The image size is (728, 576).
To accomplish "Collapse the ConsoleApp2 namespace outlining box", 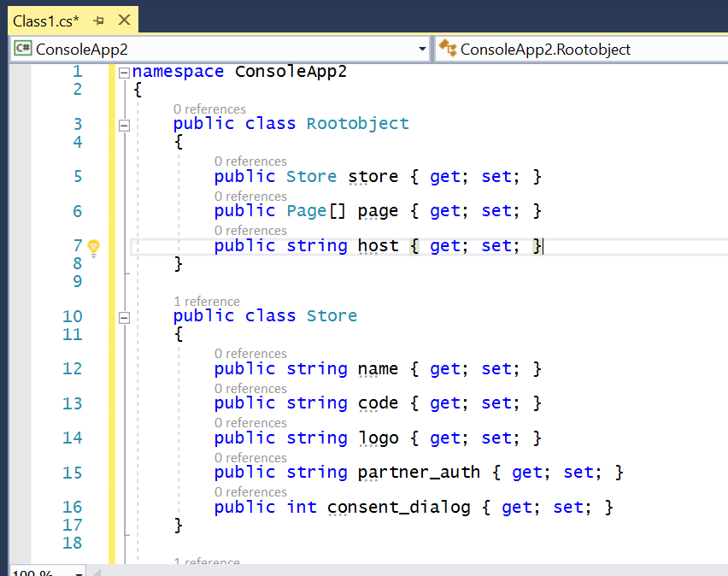I will [x=124, y=72].
